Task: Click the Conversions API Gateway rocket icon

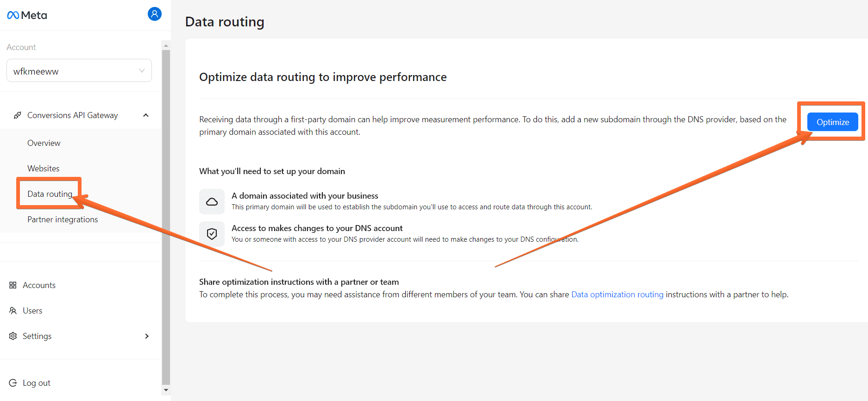Action: coord(18,115)
